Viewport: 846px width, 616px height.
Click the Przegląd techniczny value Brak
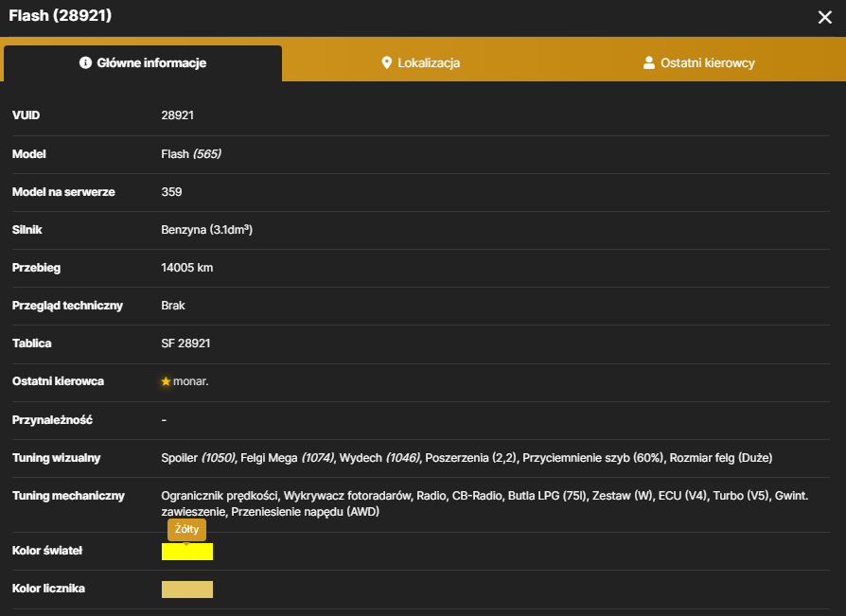[x=172, y=306]
